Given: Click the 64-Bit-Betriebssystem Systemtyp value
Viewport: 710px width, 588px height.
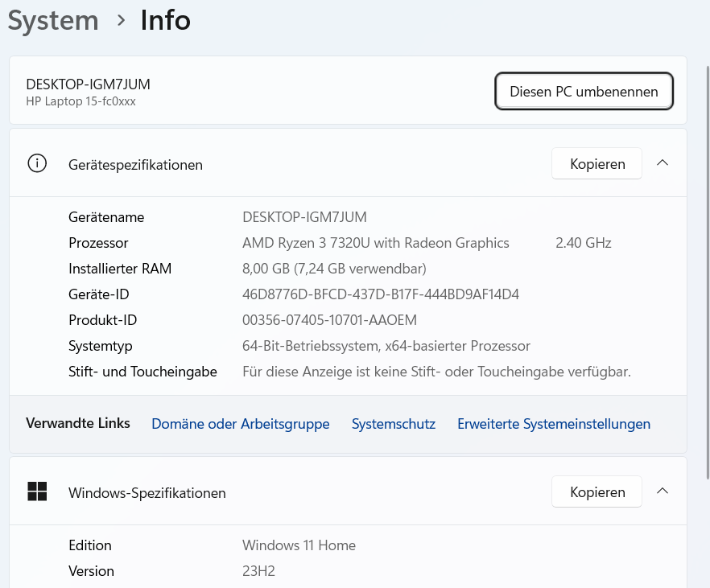Looking at the screenshot, I should coord(386,346).
